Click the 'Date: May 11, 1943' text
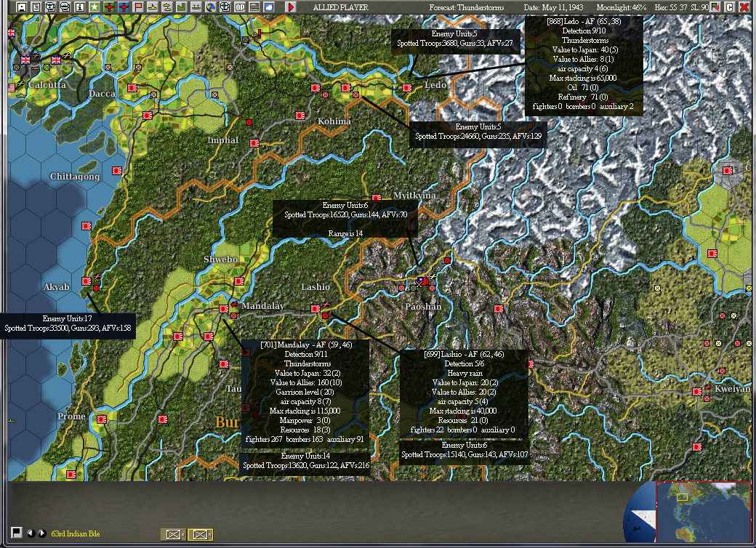Viewport: 756px width, 548px height. pyautogui.click(x=553, y=7)
